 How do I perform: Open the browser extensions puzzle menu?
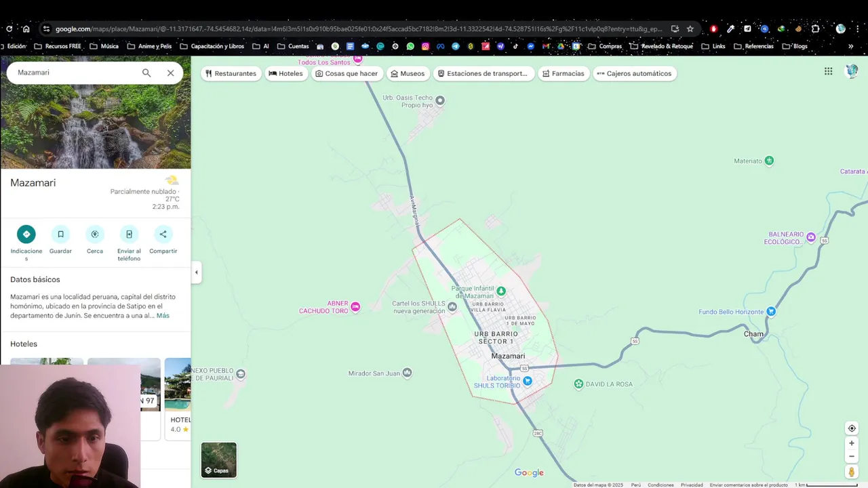816,28
